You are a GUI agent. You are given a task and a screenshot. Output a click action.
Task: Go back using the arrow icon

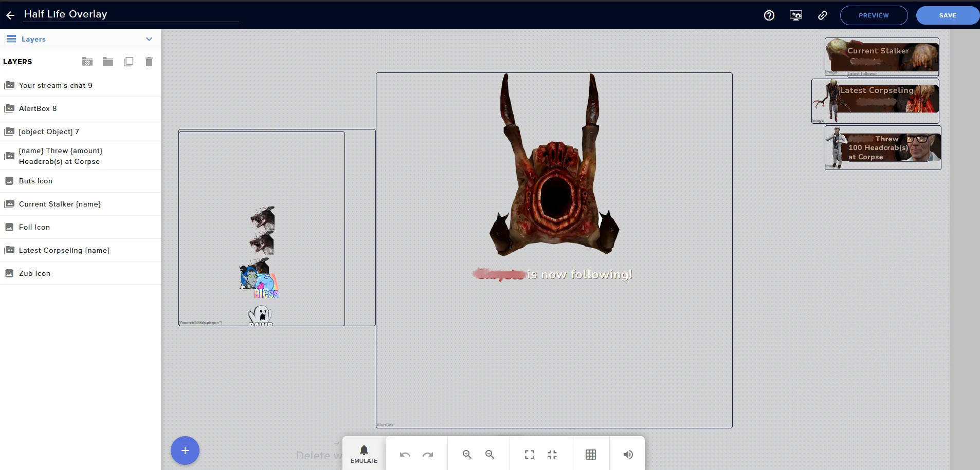point(10,15)
